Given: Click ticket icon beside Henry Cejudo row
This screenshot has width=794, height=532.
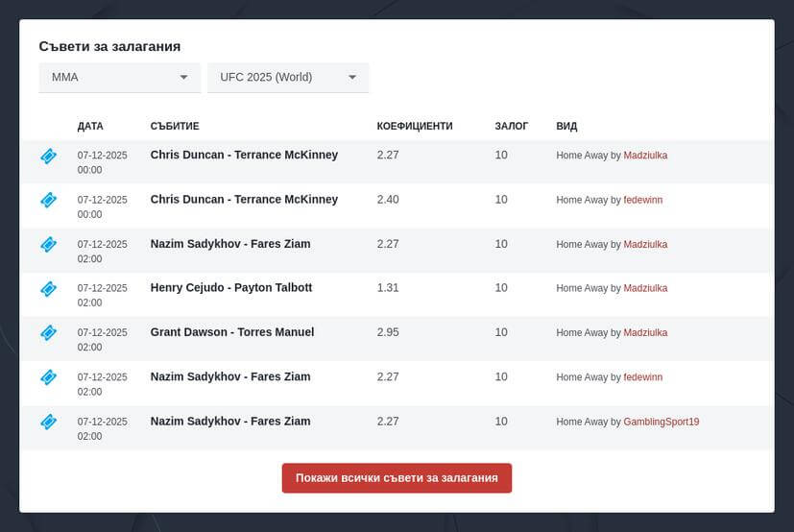Looking at the screenshot, I should click(48, 288).
